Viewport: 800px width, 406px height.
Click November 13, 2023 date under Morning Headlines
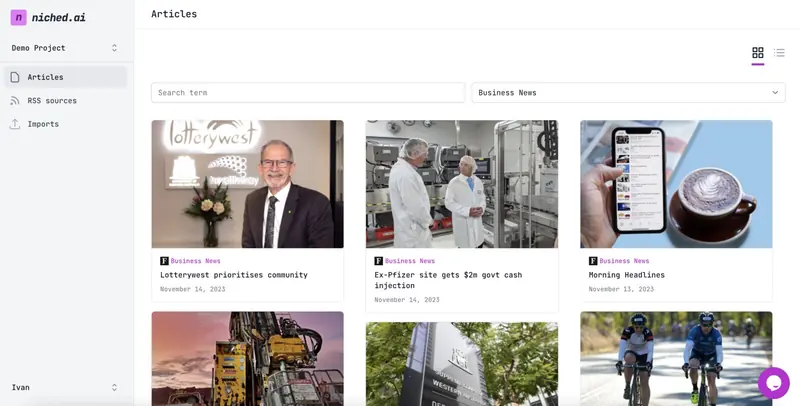(621, 289)
